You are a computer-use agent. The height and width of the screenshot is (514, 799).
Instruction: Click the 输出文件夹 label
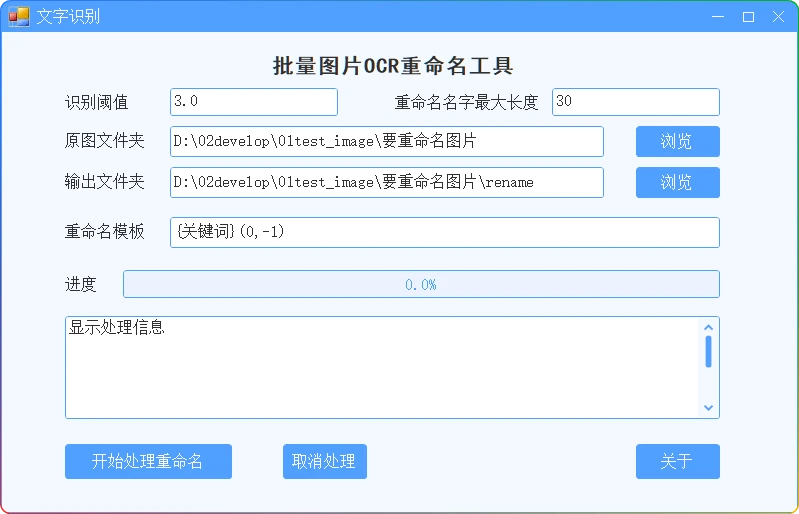pyautogui.click(x=104, y=182)
